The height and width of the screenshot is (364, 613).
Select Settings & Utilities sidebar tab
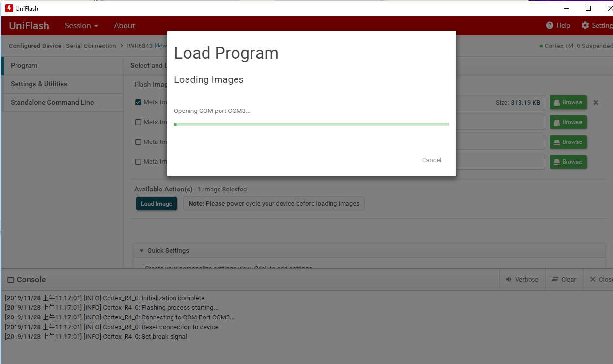[63, 84]
